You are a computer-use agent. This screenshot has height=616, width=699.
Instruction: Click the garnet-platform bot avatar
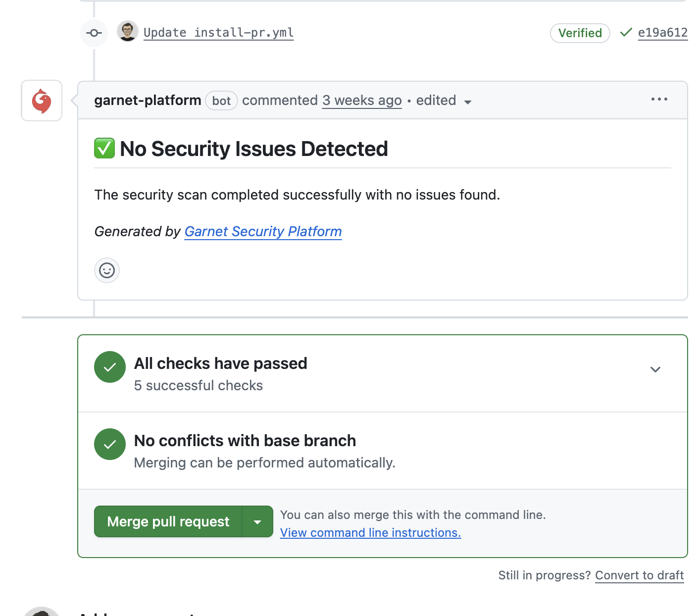point(42,101)
